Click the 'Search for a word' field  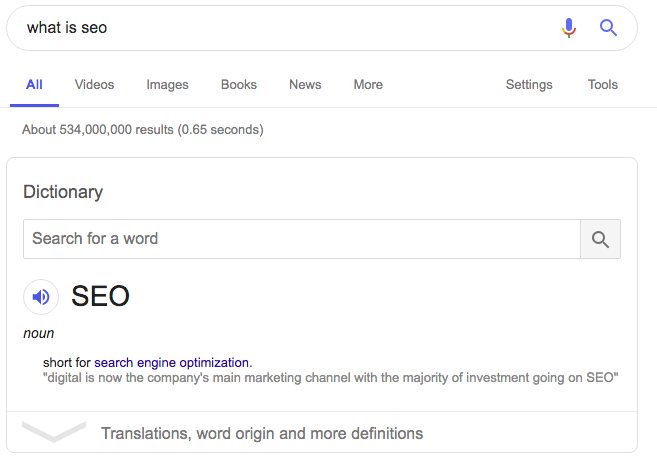tap(300, 239)
